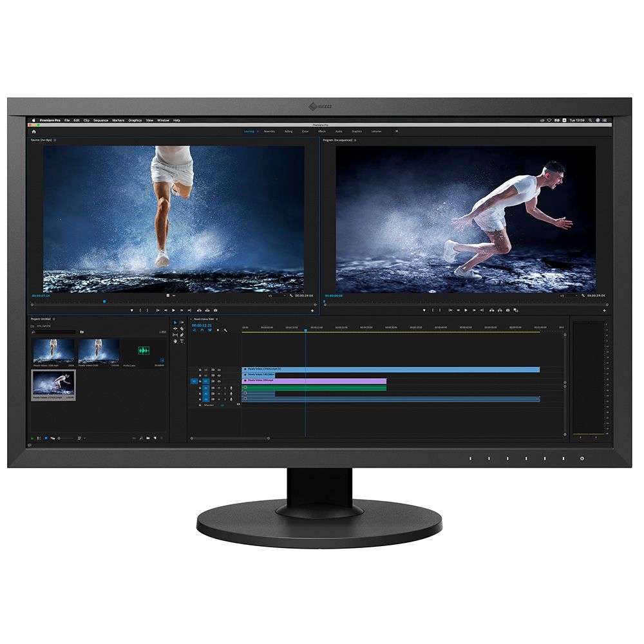Choose the Pen tool in tools panel
The height and width of the screenshot is (644, 644).
[182, 335]
